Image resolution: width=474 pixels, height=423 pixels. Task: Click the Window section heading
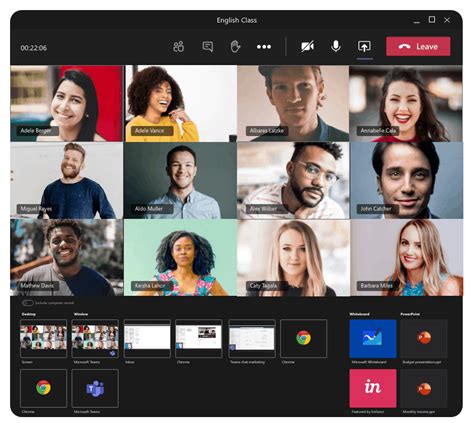(x=81, y=314)
